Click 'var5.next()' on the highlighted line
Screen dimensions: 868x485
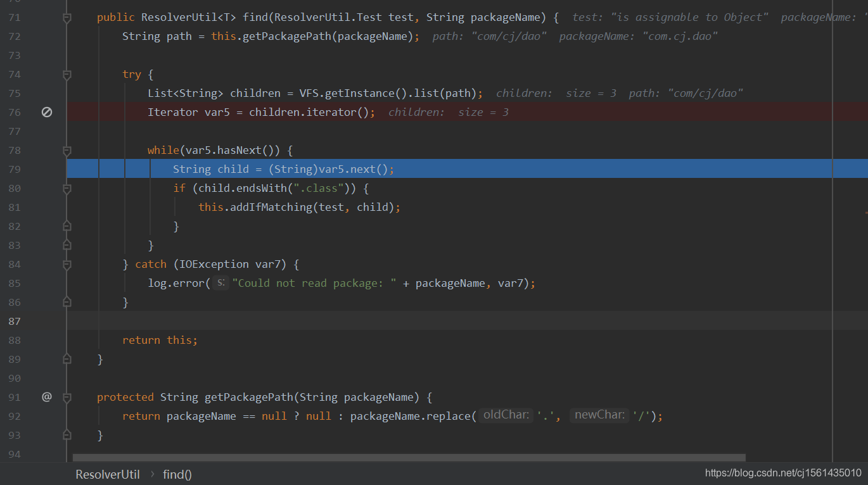(354, 169)
